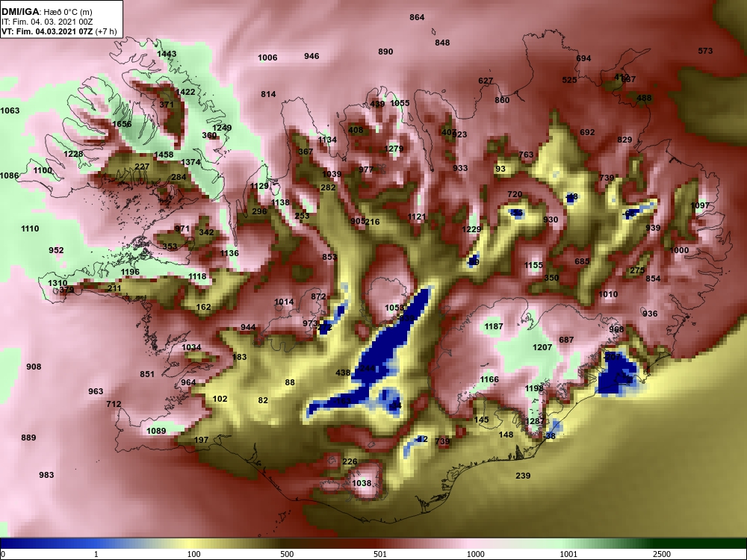Select the map value '889'
Screen dimensions: 747x560
pos(28,437)
